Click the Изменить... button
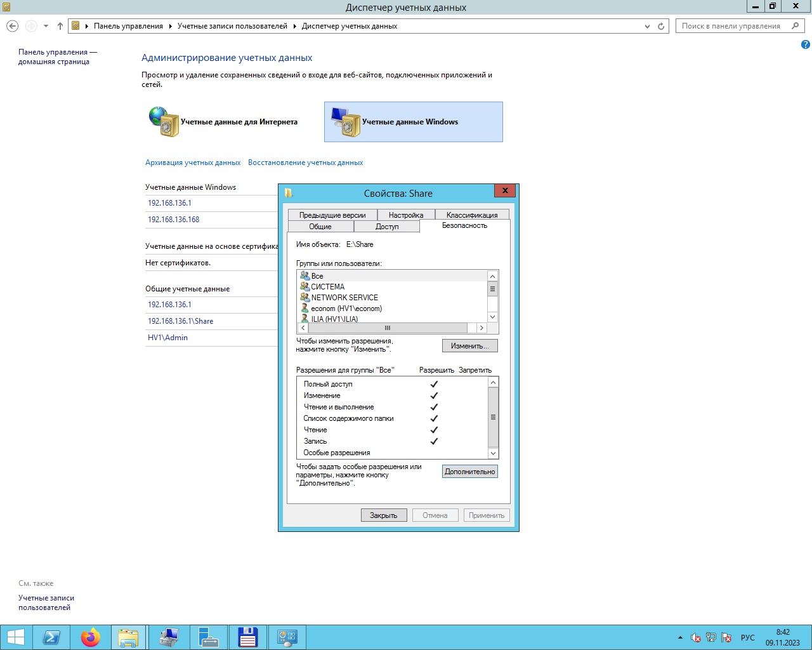 pos(470,346)
